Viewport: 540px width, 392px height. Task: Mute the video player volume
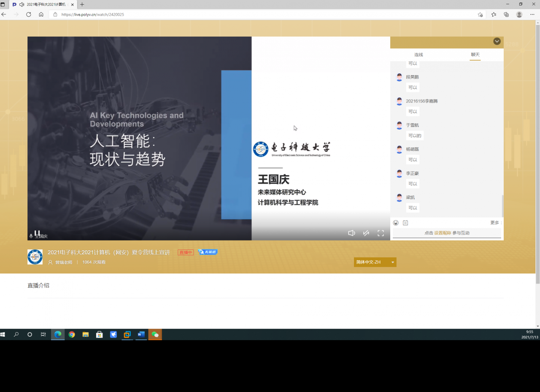(351, 233)
